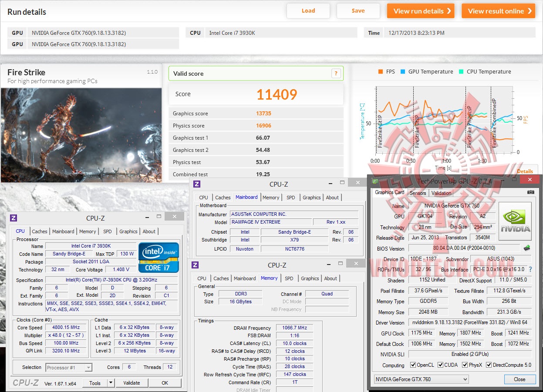543x392 pixels.
Task: Toggle the DirectCompute 5.0 checkbox
Action: [x=489, y=365]
